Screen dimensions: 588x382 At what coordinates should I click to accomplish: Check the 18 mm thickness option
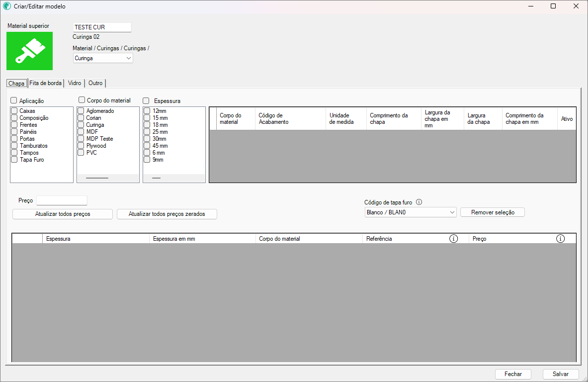pos(147,125)
